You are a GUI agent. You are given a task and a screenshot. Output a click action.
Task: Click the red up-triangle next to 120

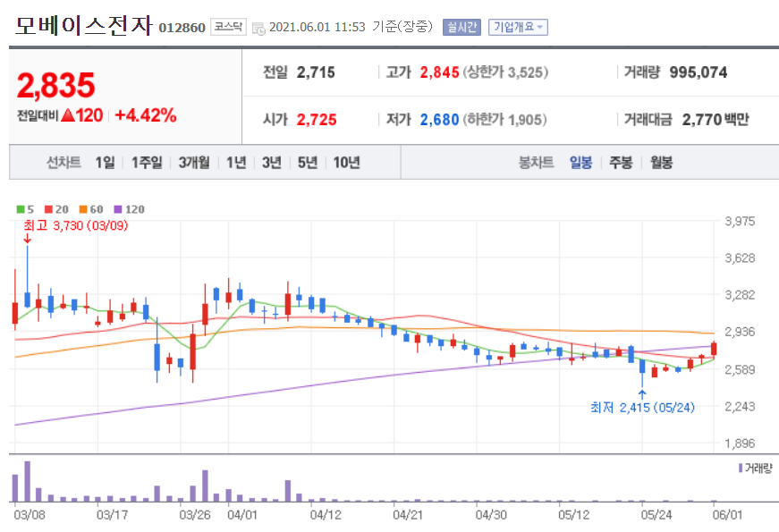pyautogui.click(x=68, y=115)
